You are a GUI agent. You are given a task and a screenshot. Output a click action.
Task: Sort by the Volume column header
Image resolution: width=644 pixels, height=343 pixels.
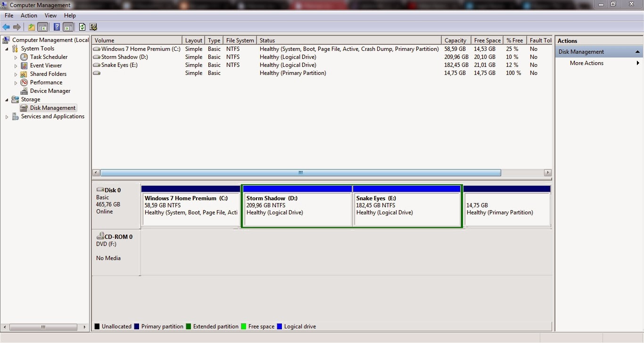[x=137, y=41]
